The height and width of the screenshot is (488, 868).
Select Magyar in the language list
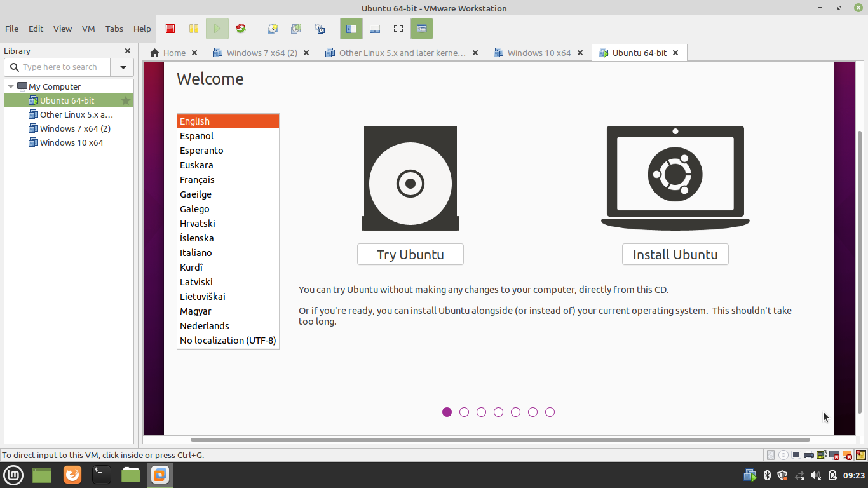coord(228,311)
